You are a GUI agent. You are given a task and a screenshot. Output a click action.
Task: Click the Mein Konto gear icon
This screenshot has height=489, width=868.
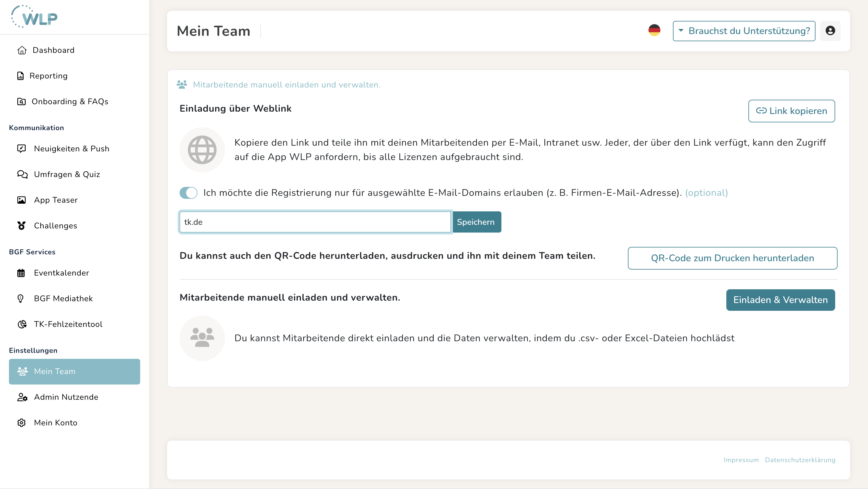pos(21,422)
